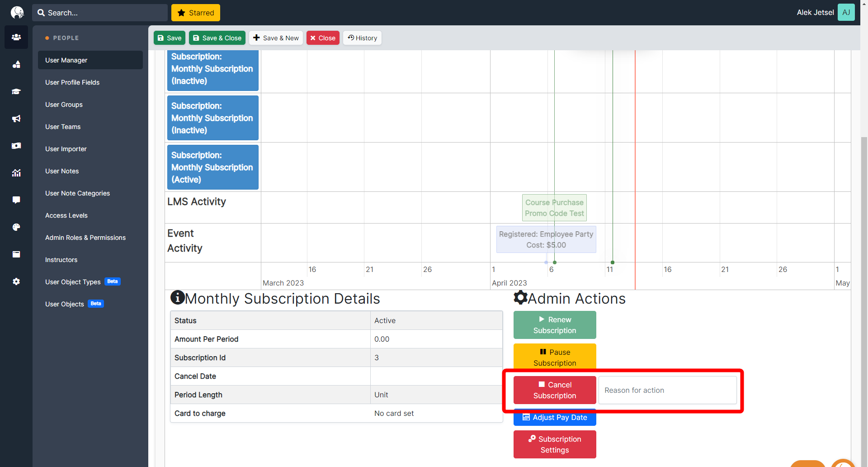
Task: Open the card sidebar icon
Action: 16,254
